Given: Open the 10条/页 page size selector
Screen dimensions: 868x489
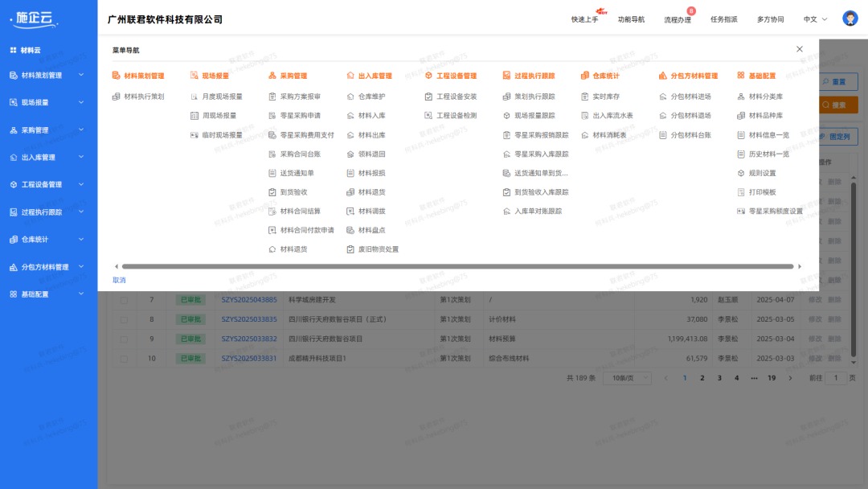Looking at the screenshot, I should pos(628,377).
